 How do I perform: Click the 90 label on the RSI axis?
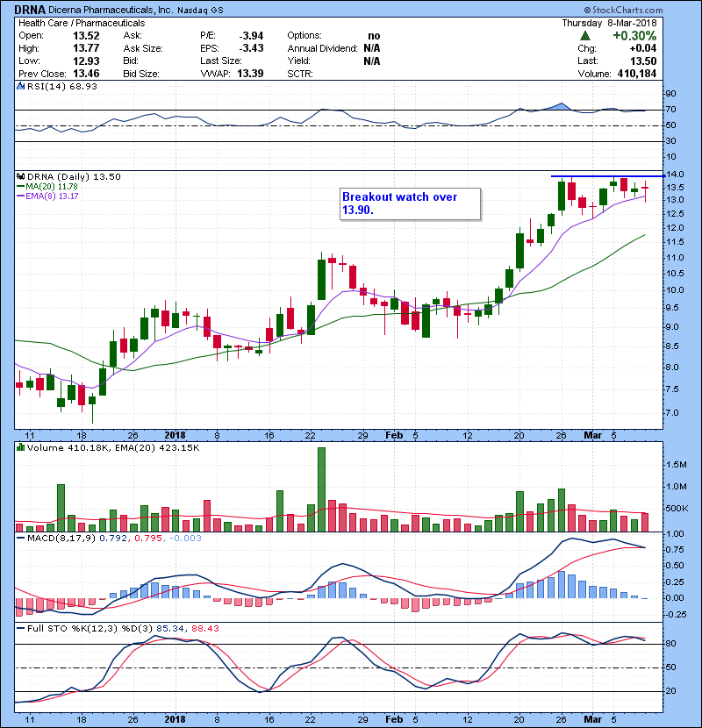point(671,94)
